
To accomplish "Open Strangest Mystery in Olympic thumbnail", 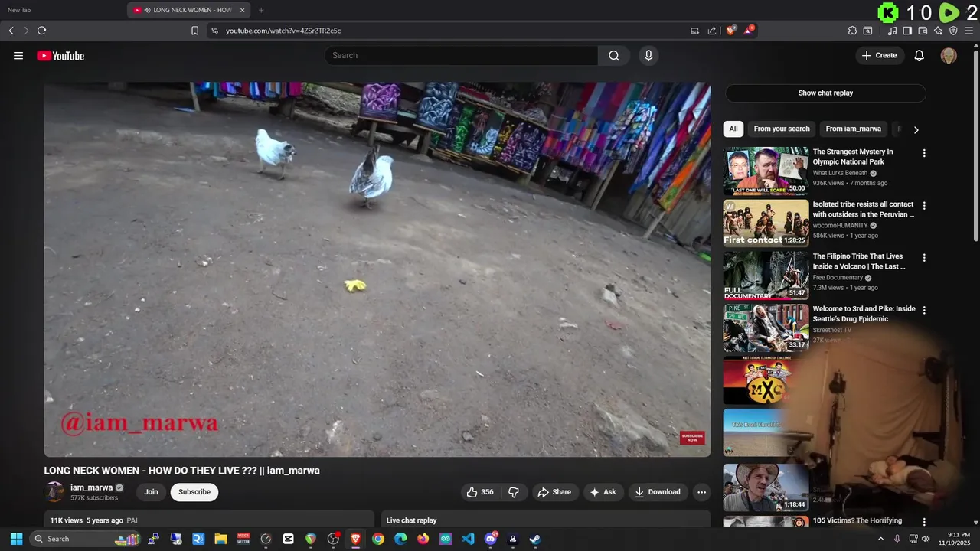I will tap(766, 171).
